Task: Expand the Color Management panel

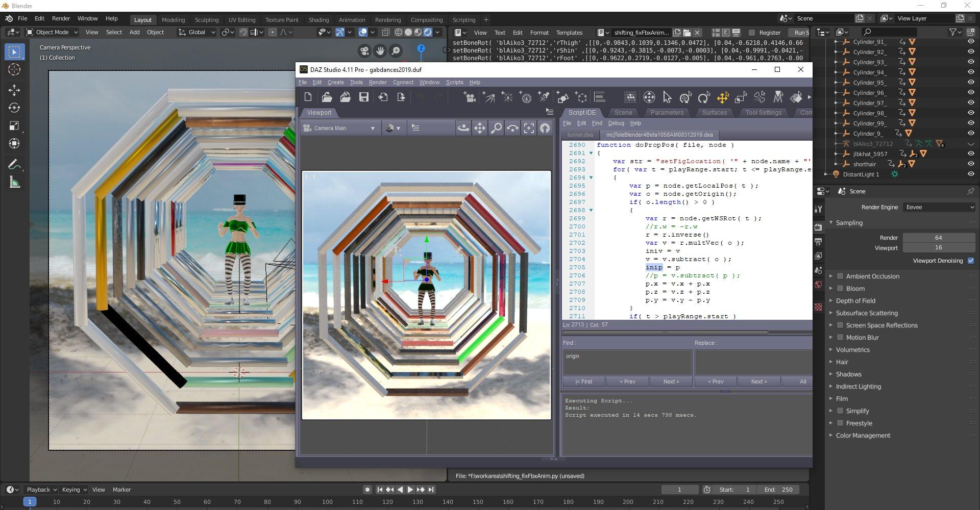Action: (x=863, y=436)
